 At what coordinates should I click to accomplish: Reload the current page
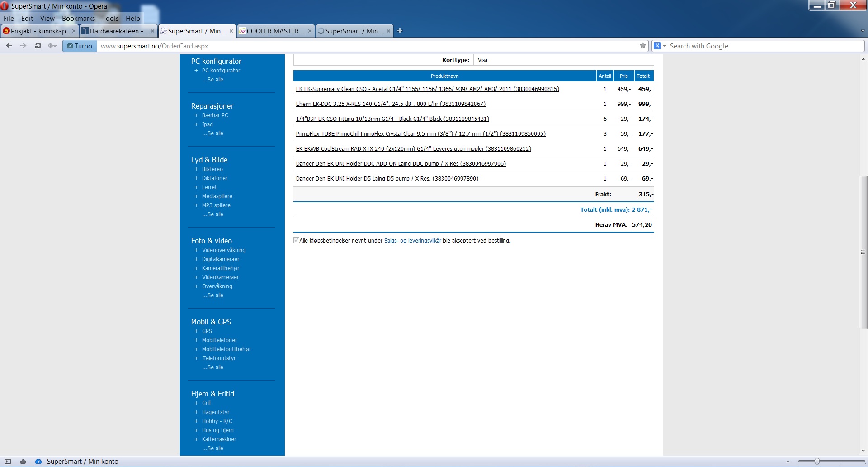click(x=38, y=46)
